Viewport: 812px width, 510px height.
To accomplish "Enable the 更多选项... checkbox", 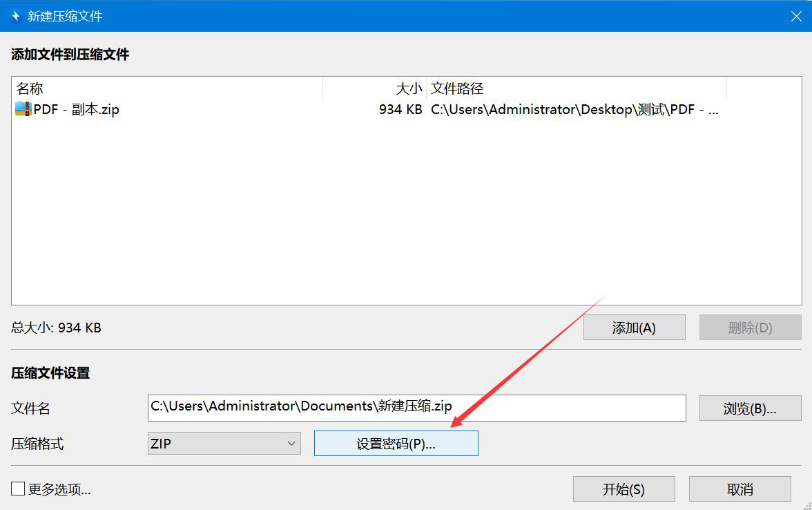I will (18, 489).
